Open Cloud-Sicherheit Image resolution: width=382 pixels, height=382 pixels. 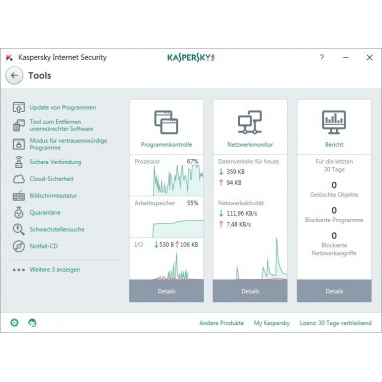[x=51, y=179]
